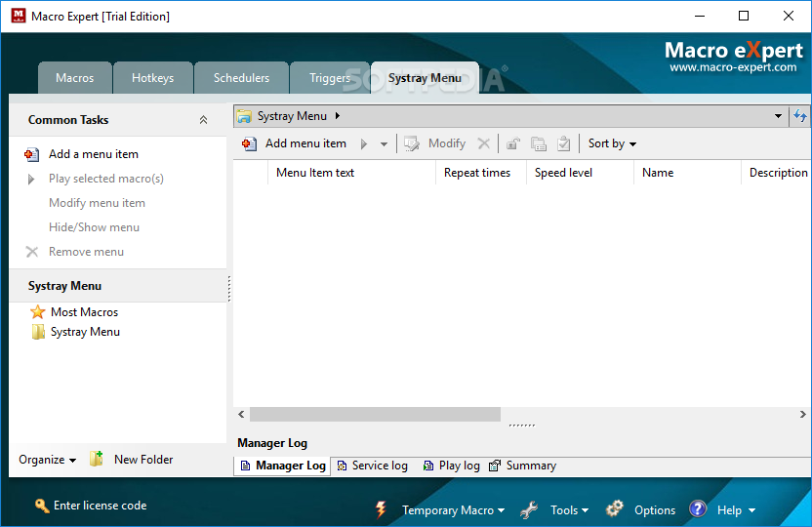Switch to the Hotkeys tab
This screenshot has width=812, height=527.
(153, 78)
